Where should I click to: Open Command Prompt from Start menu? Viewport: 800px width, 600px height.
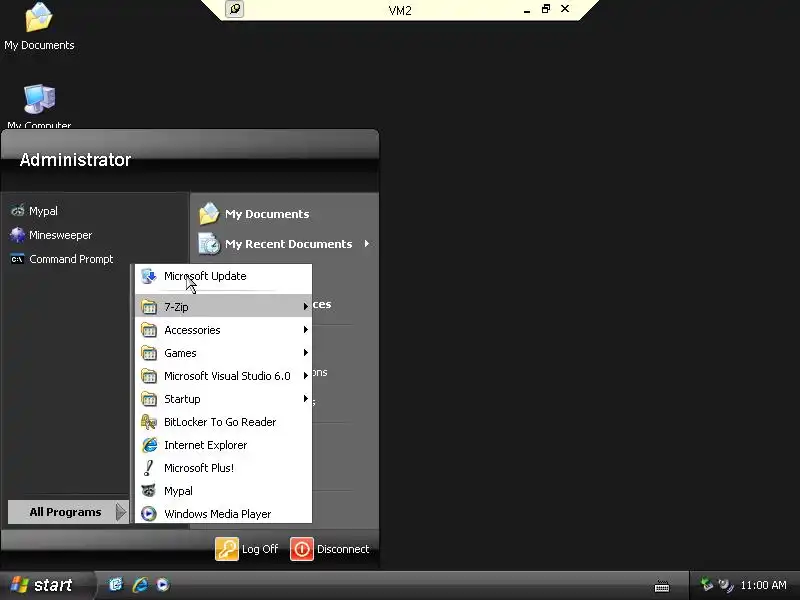(95, 259)
